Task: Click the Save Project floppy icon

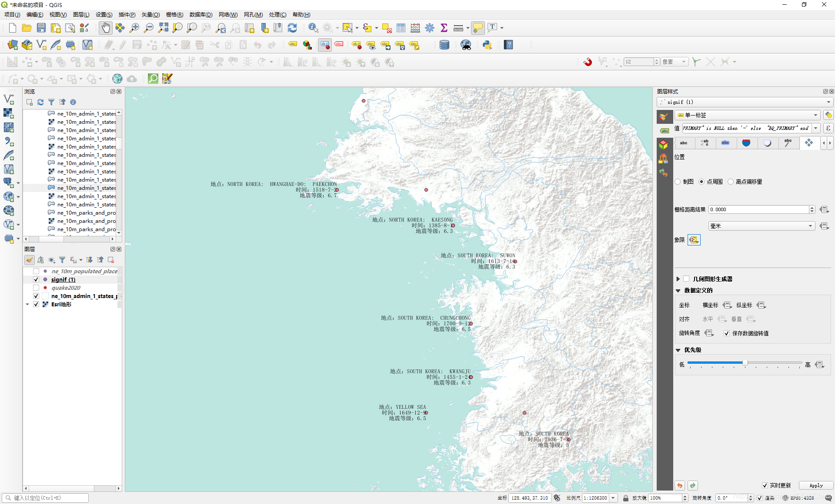Action: click(x=41, y=28)
